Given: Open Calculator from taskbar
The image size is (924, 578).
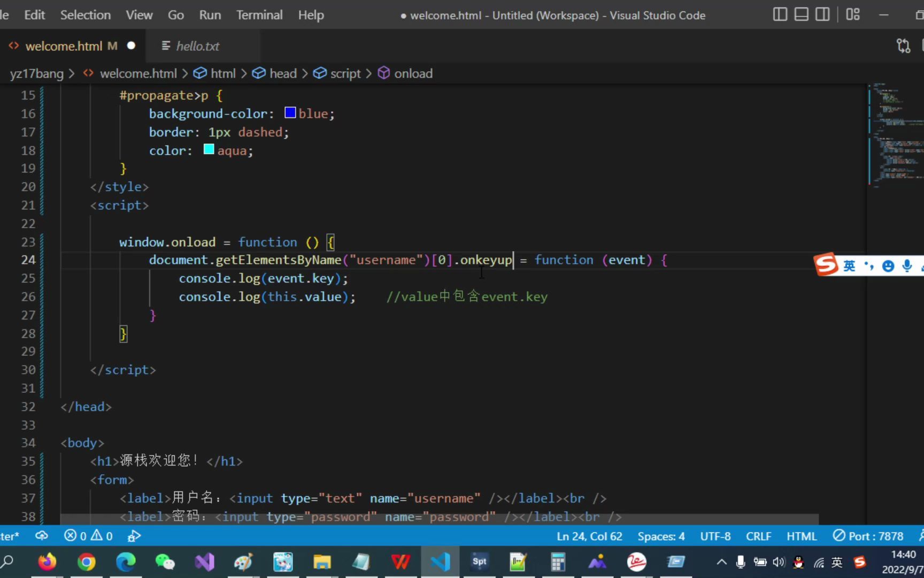Looking at the screenshot, I should (x=558, y=562).
